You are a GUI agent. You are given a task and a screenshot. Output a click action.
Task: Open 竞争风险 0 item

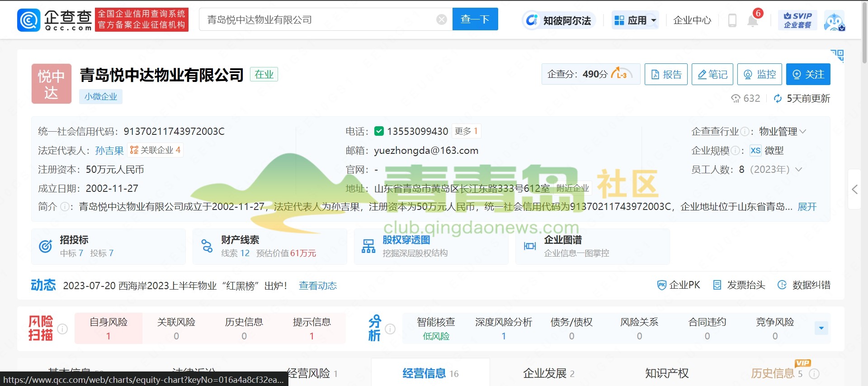pyautogui.click(x=775, y=328)
